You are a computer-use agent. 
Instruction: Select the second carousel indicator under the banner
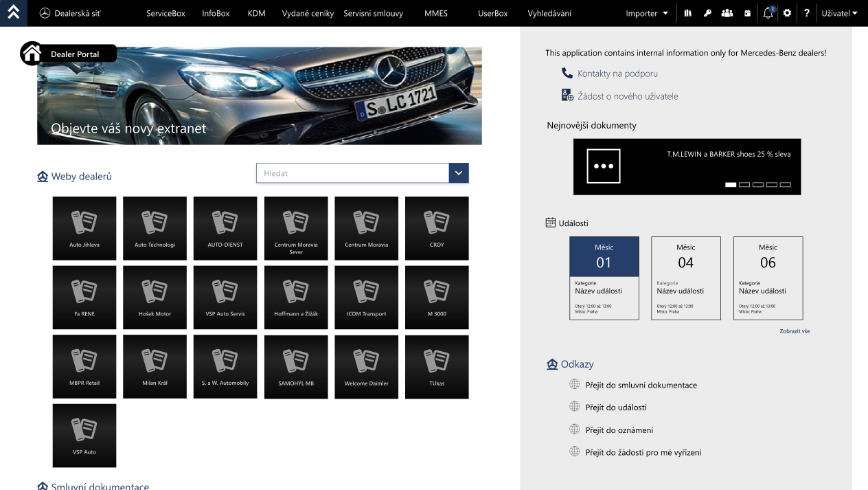coord(744,184)
